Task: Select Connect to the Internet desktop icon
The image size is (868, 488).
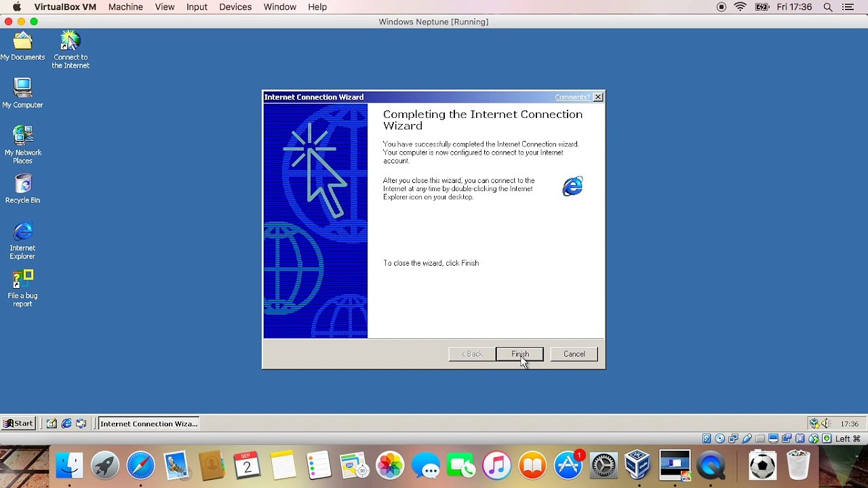Action: (71, 49)
